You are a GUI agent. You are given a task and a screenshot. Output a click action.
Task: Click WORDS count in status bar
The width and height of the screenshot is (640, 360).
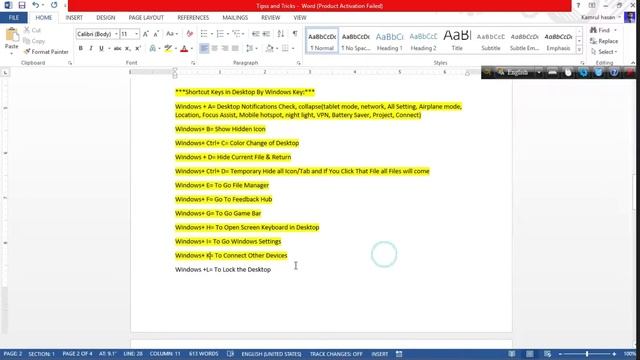coord(204,354)
